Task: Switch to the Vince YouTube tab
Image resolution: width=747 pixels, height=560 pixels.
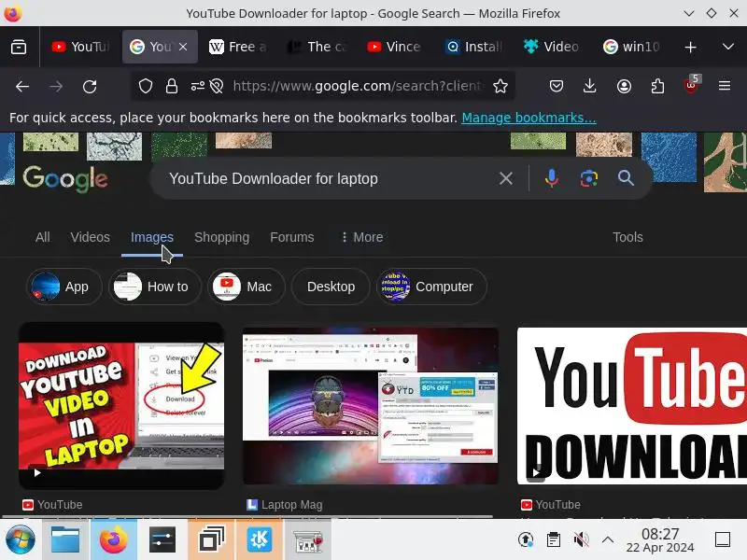Action: pos(394,47)
